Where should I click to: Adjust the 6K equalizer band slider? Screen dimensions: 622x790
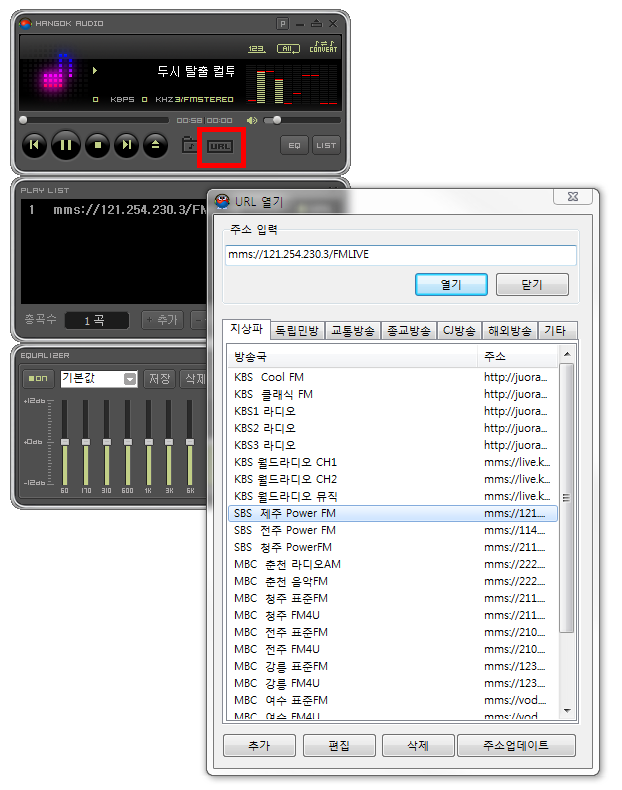tap(190, 442)
